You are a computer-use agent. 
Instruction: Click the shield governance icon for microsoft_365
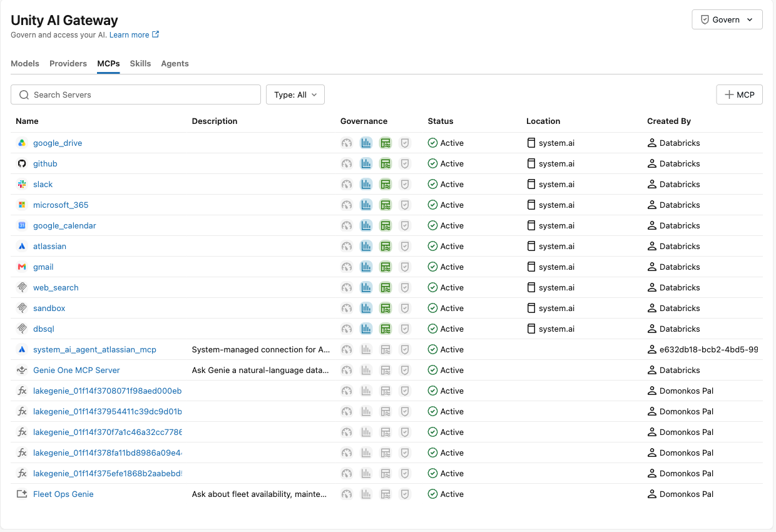tap(405, 205)
